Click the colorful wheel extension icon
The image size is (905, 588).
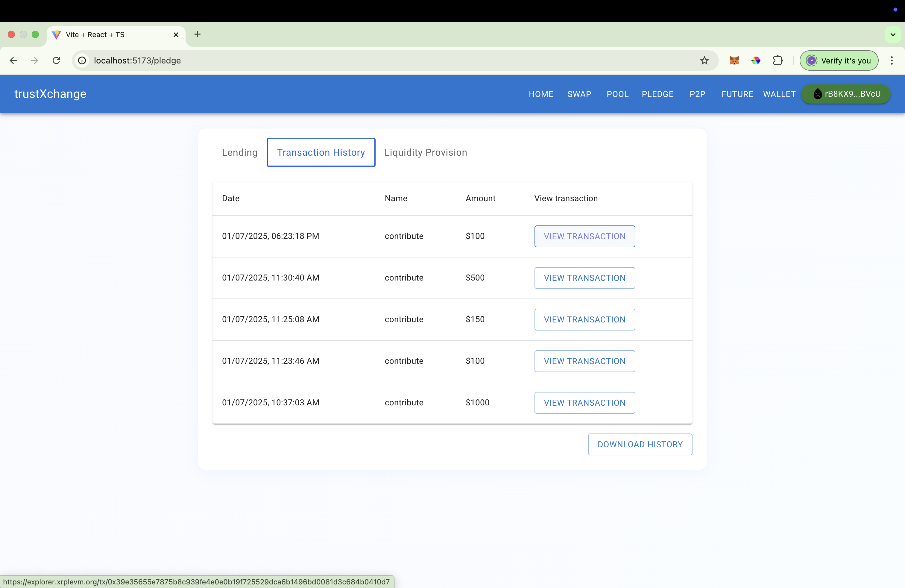click(x=756, y=60)
